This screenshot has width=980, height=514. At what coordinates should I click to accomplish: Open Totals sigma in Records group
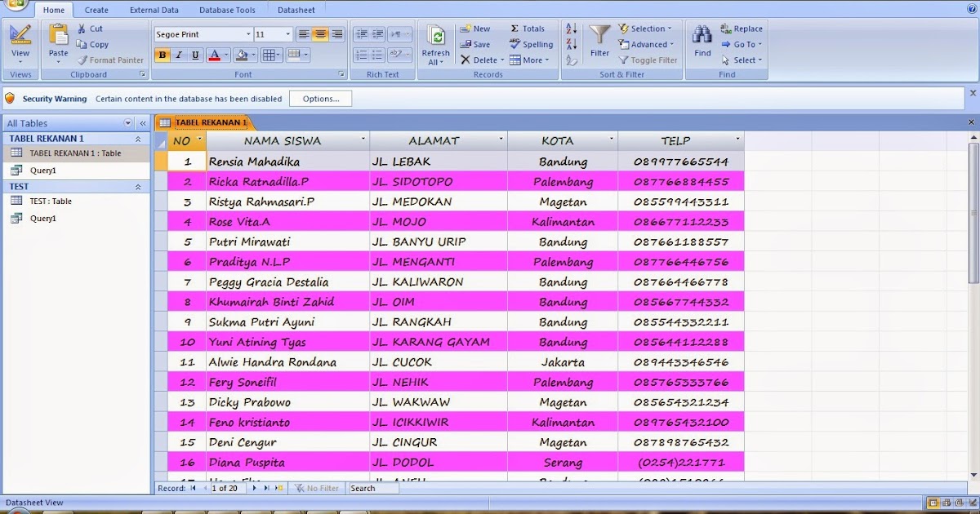tap(528, 29)
